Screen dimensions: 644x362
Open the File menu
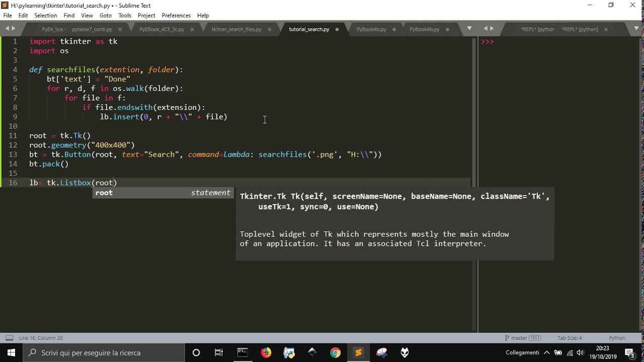coord(8,16)
